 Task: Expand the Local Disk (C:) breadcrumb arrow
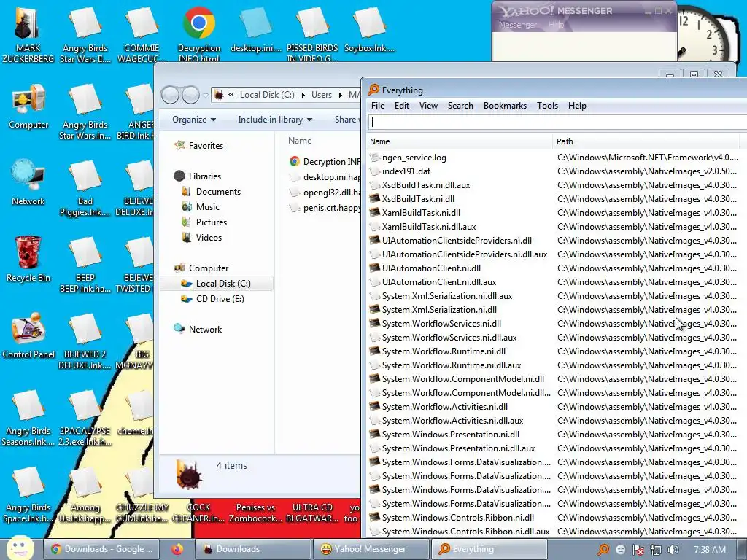pyautogui.click(x=303, y=95)
